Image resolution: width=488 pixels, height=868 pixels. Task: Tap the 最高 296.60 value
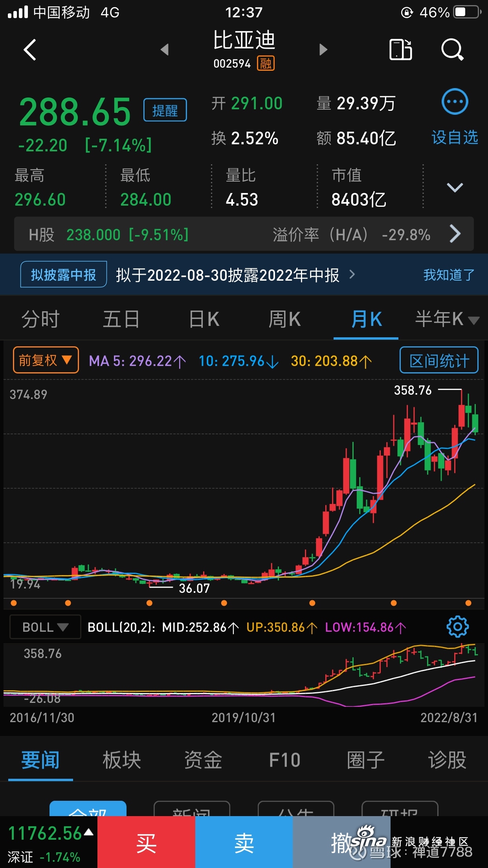(x=40, y=187)
